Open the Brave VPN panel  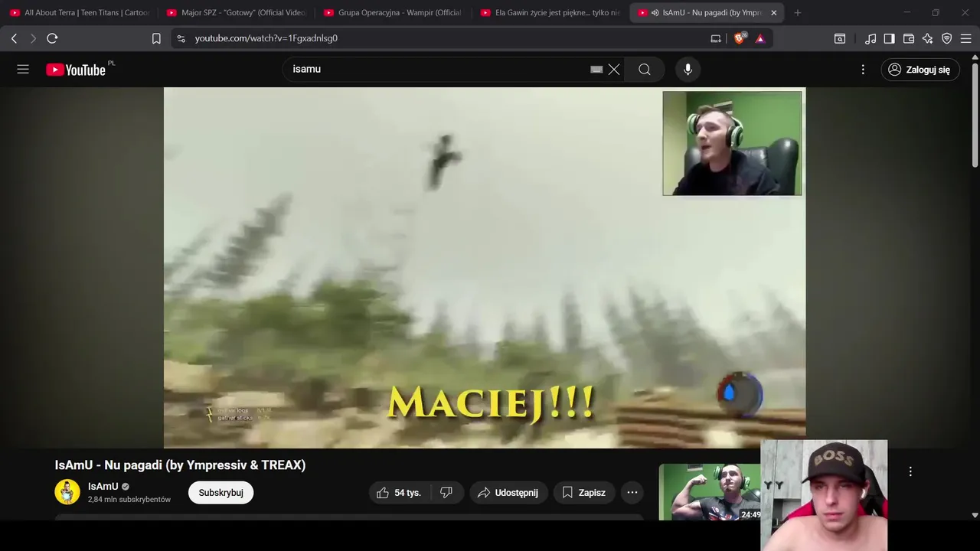point(947,38)
